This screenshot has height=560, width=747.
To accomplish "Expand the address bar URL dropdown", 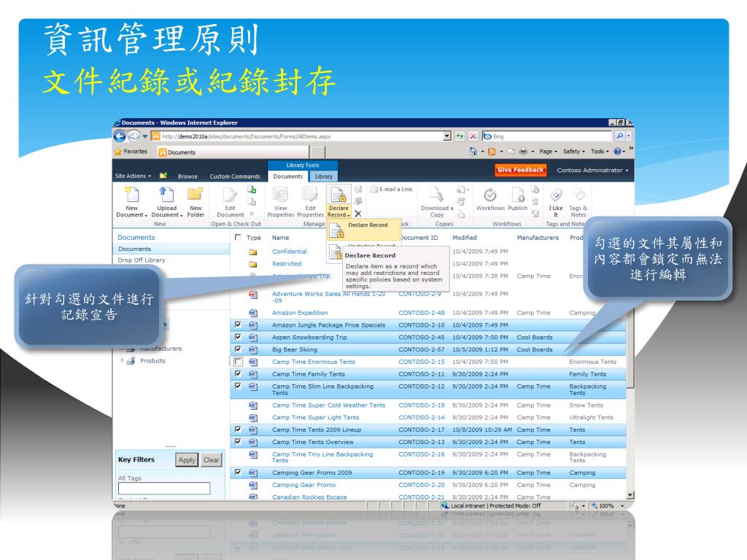I will pos(447,136).
